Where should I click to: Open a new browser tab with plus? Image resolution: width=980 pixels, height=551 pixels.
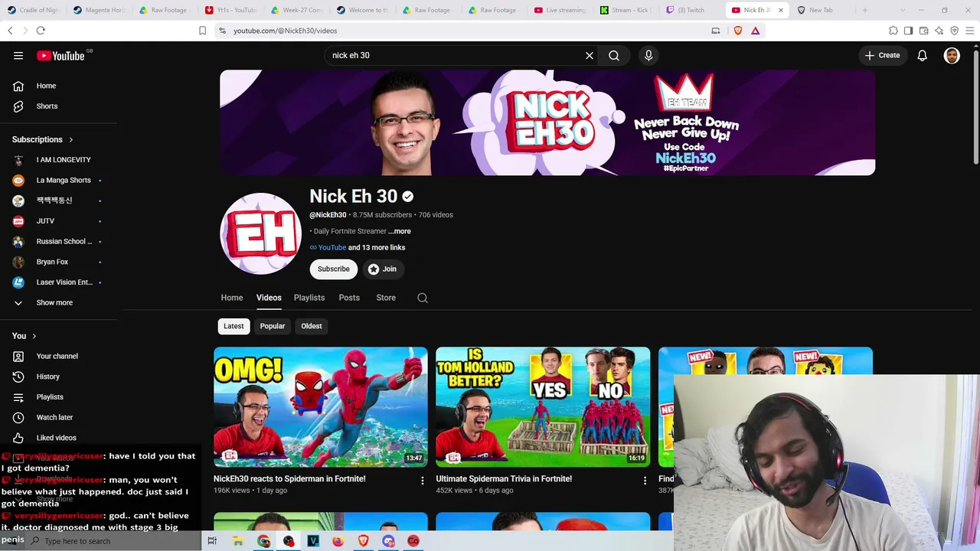[865, 10]
